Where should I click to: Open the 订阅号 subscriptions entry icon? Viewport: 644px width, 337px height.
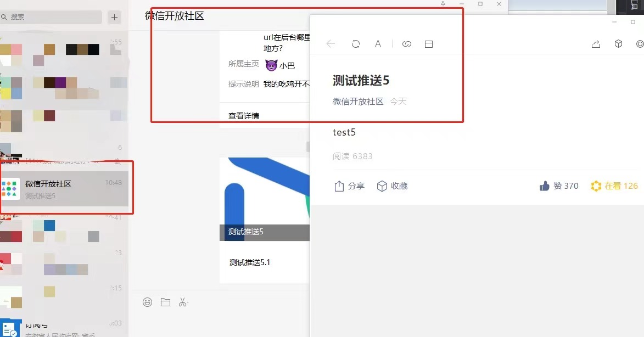pyautogui.click(x=10, y=329)
